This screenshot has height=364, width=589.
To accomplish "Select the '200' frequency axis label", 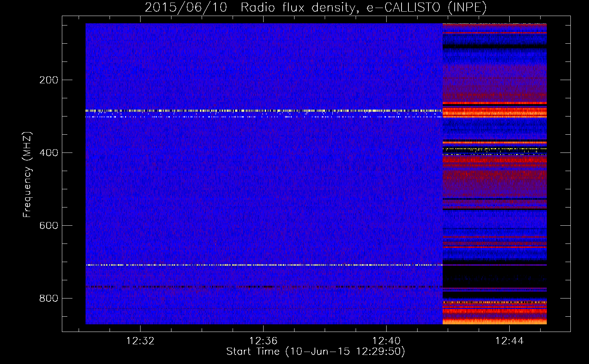I will (48, 80).
